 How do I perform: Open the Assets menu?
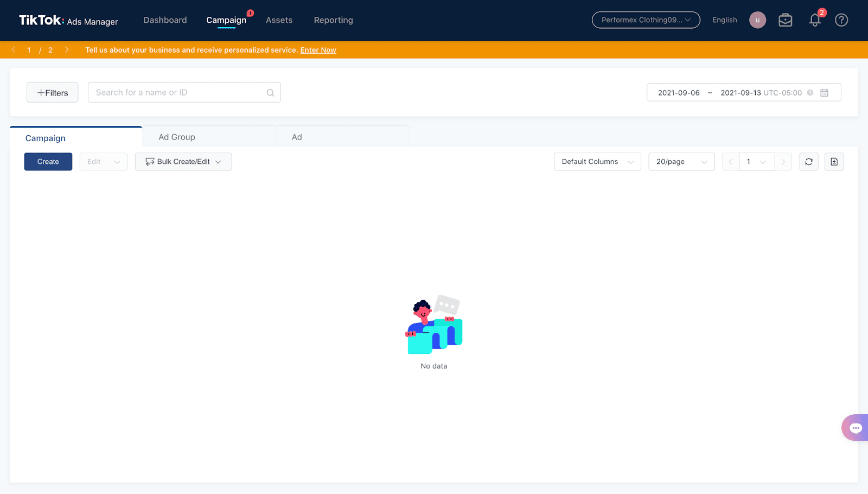[x=279, y=20]
